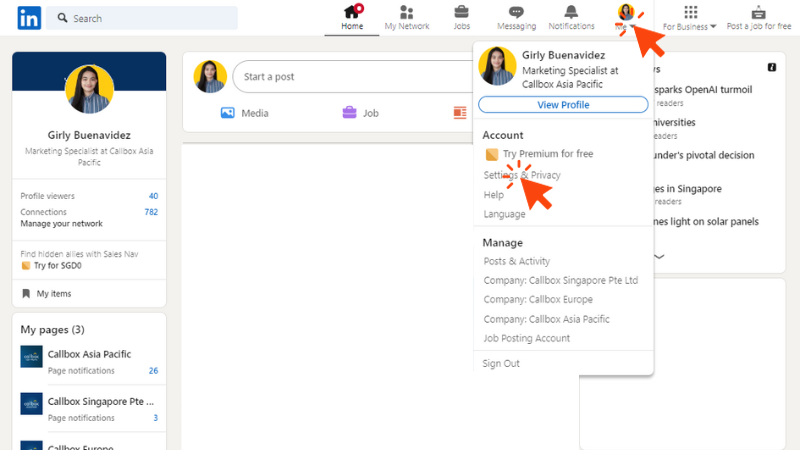Open Callbox Singapore Pte page link
800x450 pixels.
(101, 401)
